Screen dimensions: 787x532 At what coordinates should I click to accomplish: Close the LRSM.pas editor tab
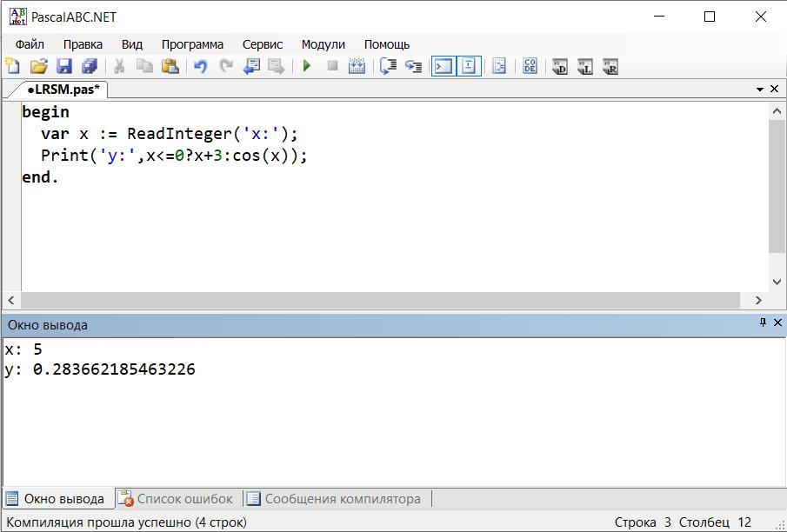click(775, 89)
